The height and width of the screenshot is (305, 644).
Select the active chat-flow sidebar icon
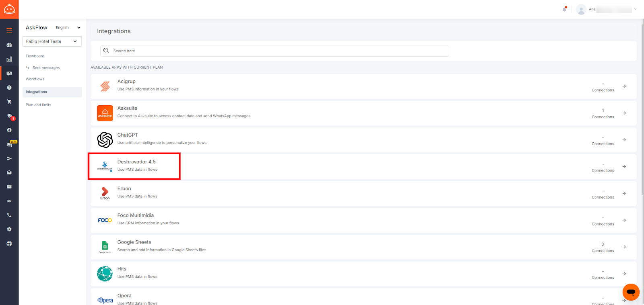click(9, 74)
